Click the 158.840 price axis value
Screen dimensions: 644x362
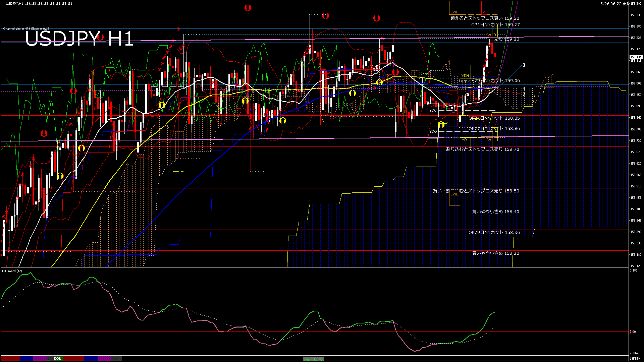636,118
